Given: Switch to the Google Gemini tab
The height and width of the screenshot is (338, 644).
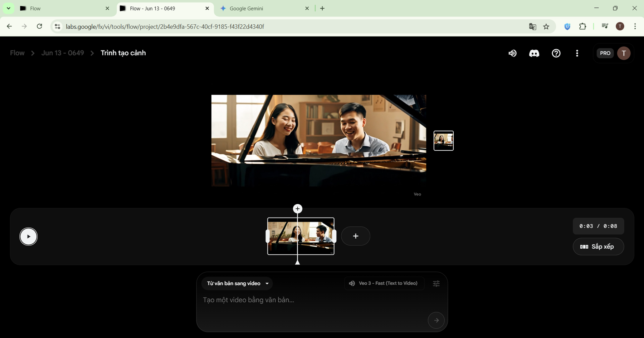Looking at the screenshot, I should (x=263, y=9).
